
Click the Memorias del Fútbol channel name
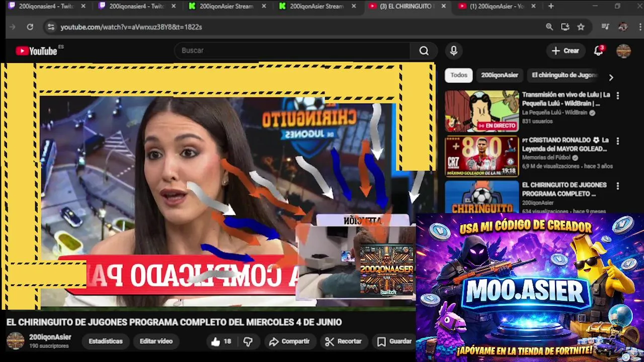547,158
